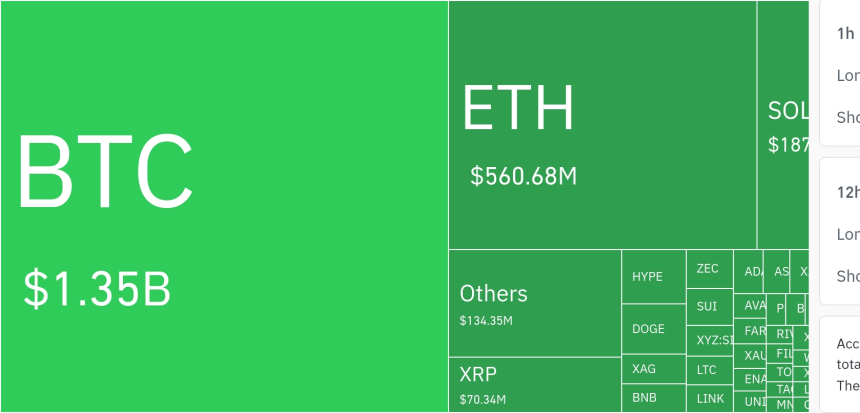Select the ETH $560.68M tile

point(602,125)
